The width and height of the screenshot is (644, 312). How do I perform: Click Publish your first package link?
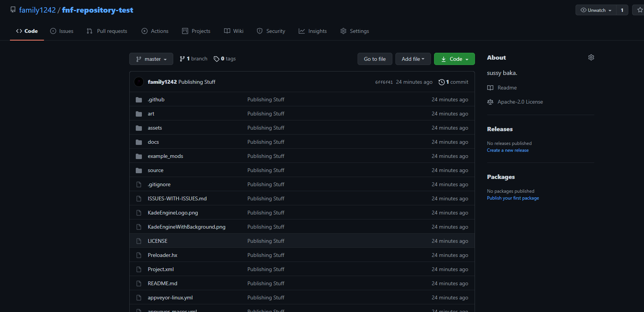tap(513, 198)
